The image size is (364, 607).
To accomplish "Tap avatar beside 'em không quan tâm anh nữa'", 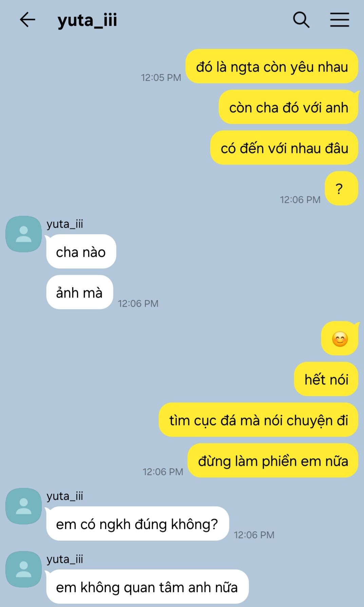I will pos(23,569).
